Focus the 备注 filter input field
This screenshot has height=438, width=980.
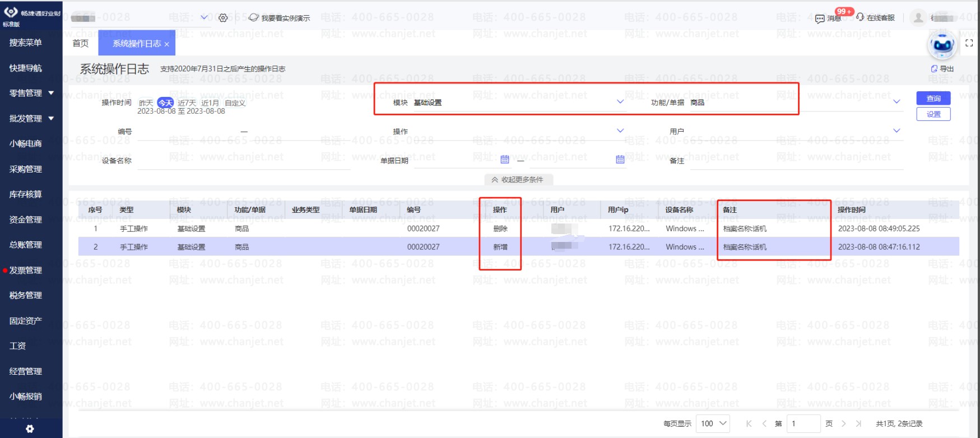point(796,160)
